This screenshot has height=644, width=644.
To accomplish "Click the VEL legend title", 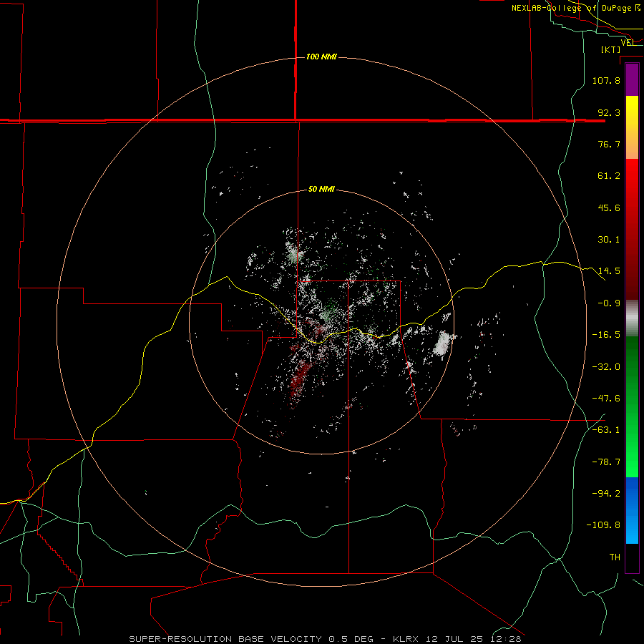I will (628, 42).
